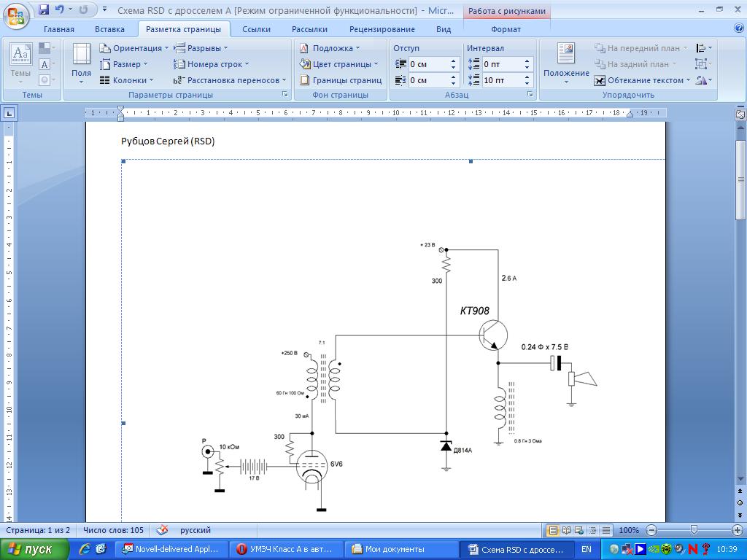Open Номера строк line numbers dropdown
Viewport: 747px width, 560px height.
(x=211, y=64)
